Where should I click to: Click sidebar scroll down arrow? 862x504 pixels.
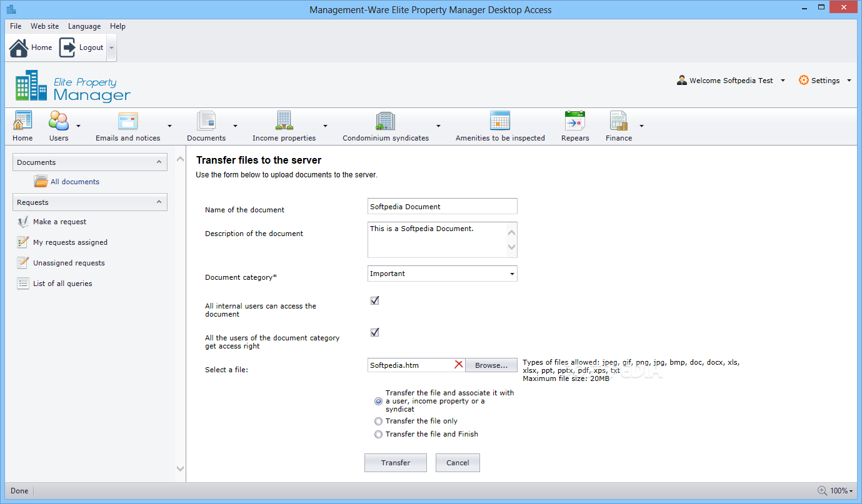180,468
